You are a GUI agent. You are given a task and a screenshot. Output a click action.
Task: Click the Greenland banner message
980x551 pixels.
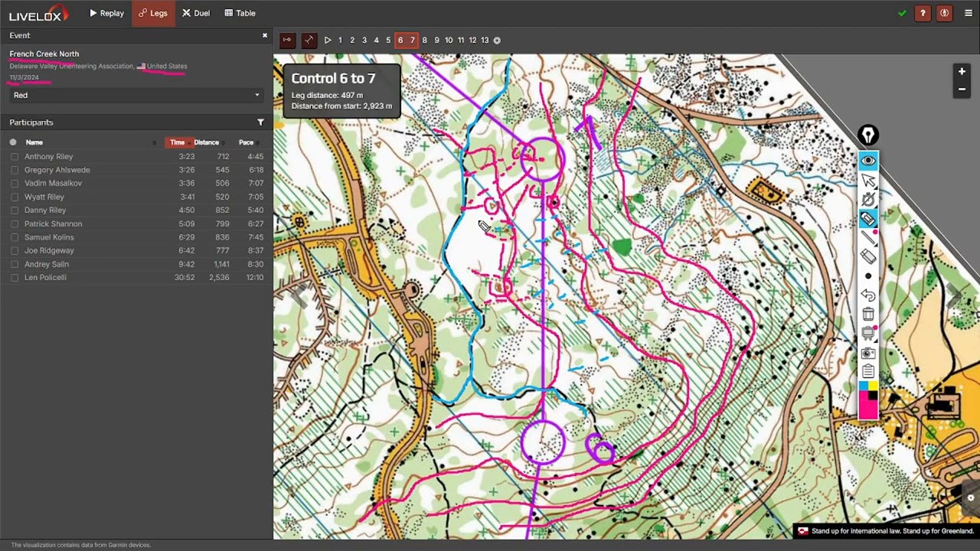[x=887, y=531]
